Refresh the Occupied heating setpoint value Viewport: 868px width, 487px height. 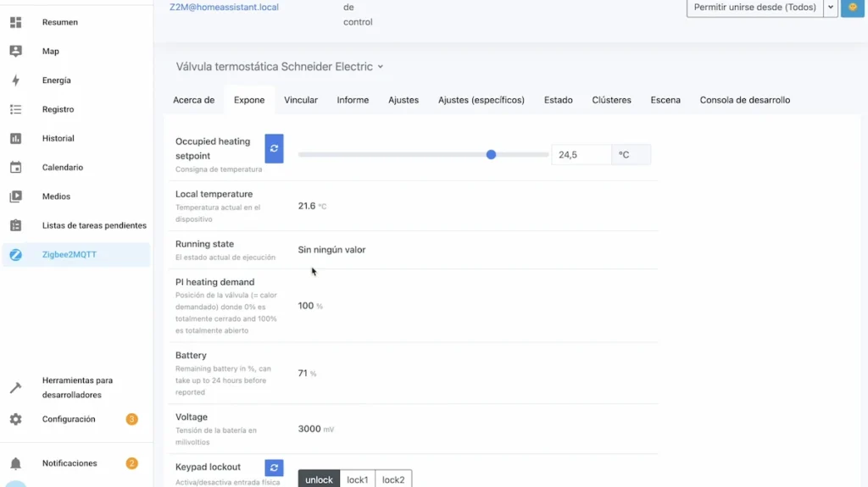pos(274,148)
